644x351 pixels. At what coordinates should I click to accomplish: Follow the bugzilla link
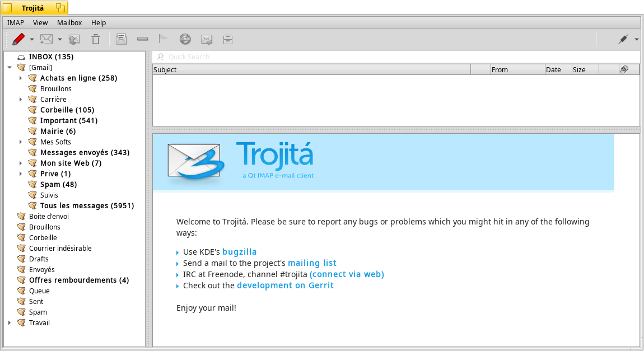tap(240, 252)
